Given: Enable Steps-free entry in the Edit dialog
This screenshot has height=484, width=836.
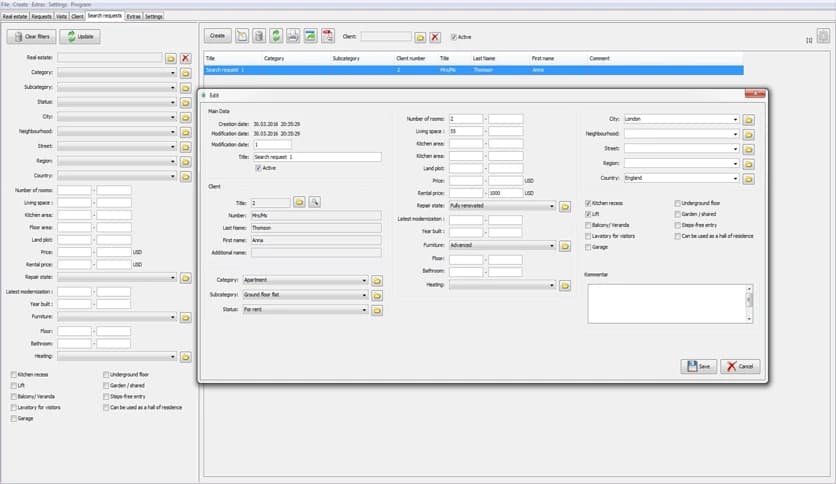Looking at the screenshot, I should pos(677,225).
